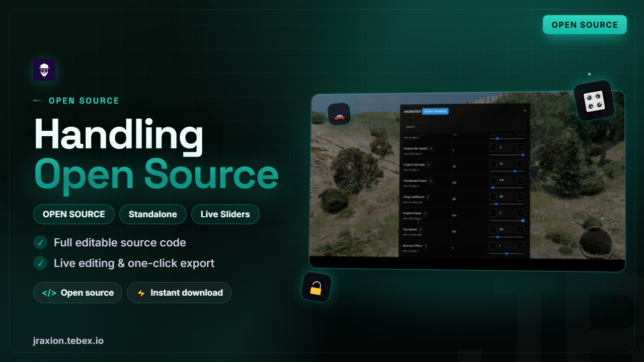Click the Engine Damage value box
644x362 pixels.
(507, 164)
